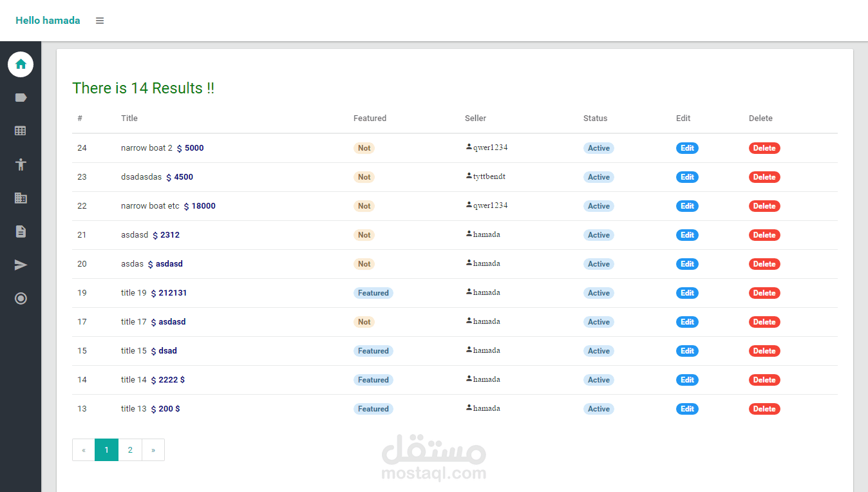The width and height of the screenshot is (868, 492).
Task: Delete the title 19 listing
Action: (764, 293)
